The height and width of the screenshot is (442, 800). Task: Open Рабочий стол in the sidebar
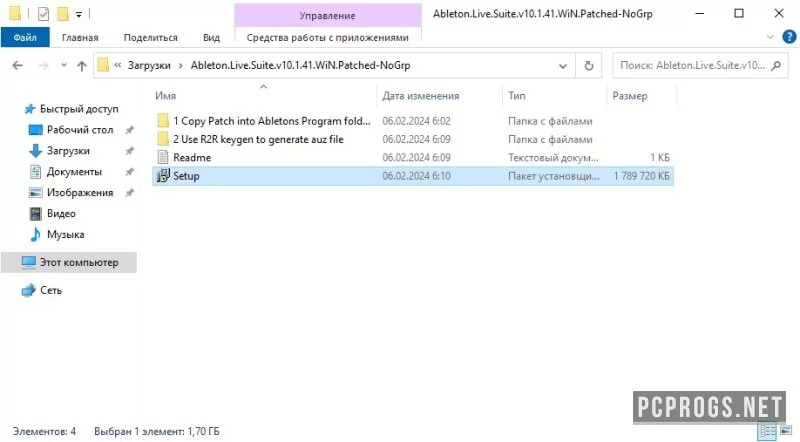click(80, 130)
